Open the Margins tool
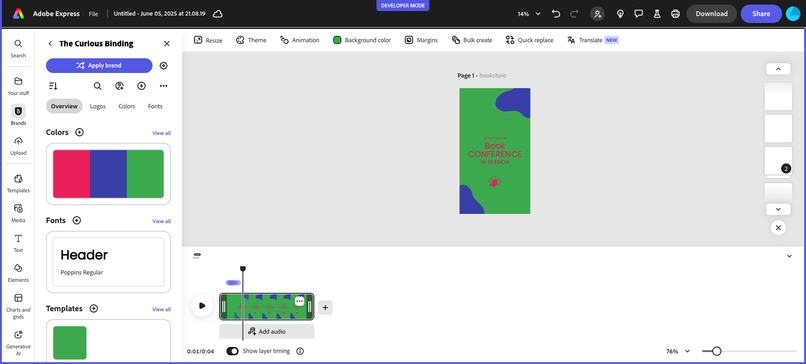This screenshot has height=364, width=806. coord(421,40)
